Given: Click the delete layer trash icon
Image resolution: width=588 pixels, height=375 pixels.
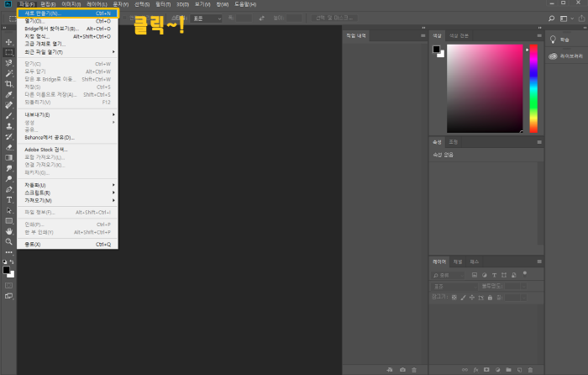Looking at the screenshot, I should pyautogui.click(x=530, y=370).
